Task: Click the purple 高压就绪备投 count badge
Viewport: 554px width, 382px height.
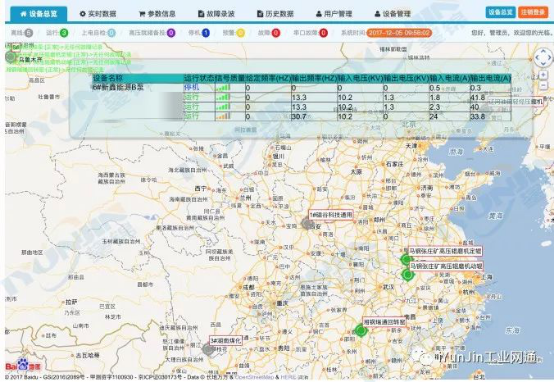Action: tap(171, 33)
